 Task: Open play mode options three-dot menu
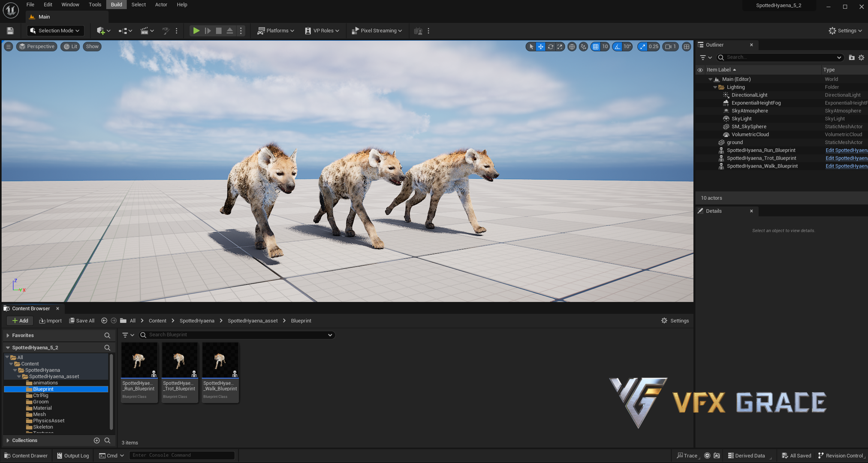coord(241,30)
